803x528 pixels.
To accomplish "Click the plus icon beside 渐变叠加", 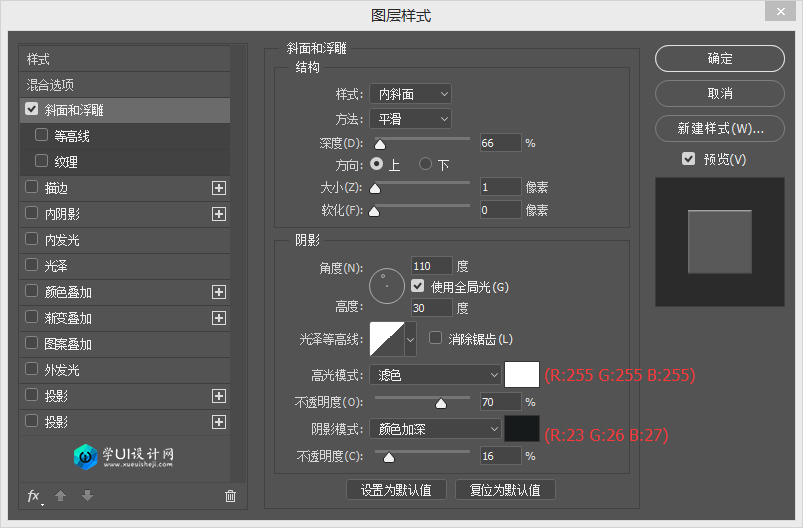I will click(219, 318).
